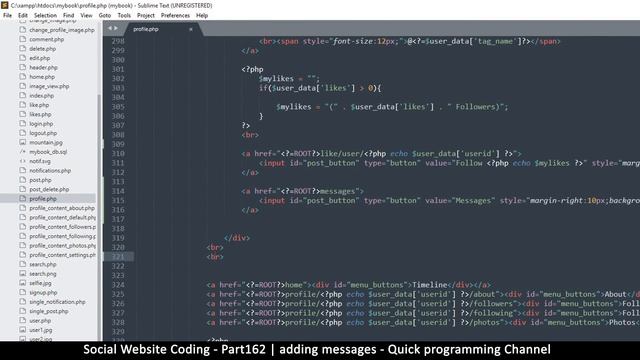Open the Edit menu

coord(23,16)
